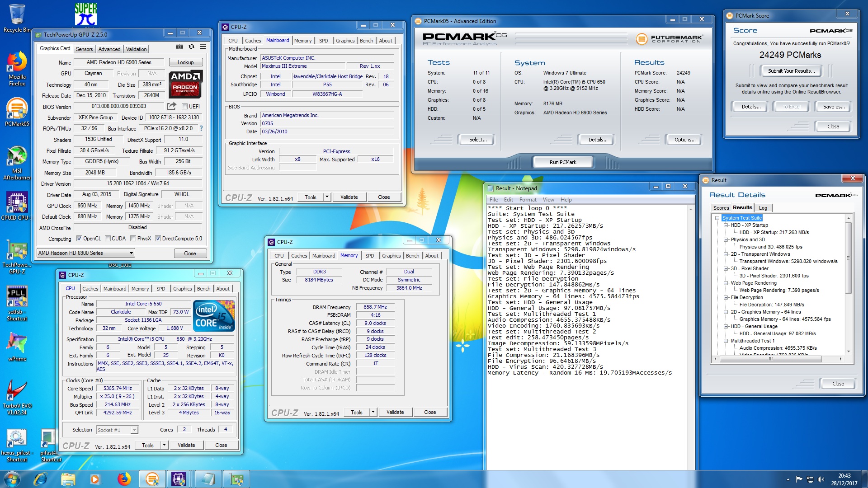Click Bus Interface question mark help
Screen dimensions: 868x488
tap(201, 128)
